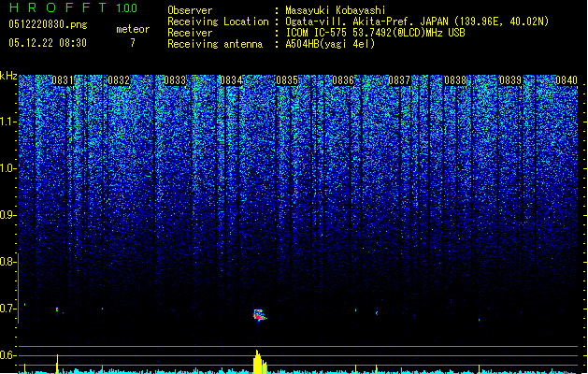Screen dimensions: 588x374
Task: Click the 0836 time marker
Action: click(x=343, y=80)
